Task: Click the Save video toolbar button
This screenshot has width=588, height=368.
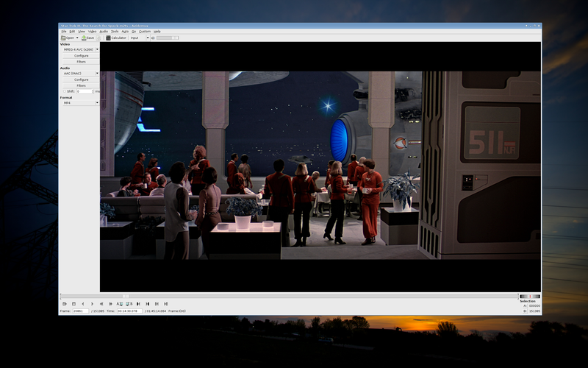Action: (87, 38)
